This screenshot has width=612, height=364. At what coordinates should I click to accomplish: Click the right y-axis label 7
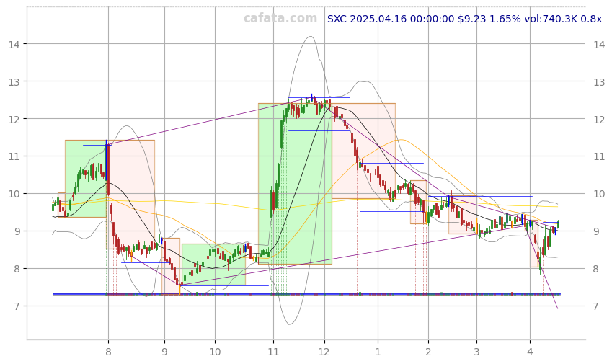[x=596, y=306]
